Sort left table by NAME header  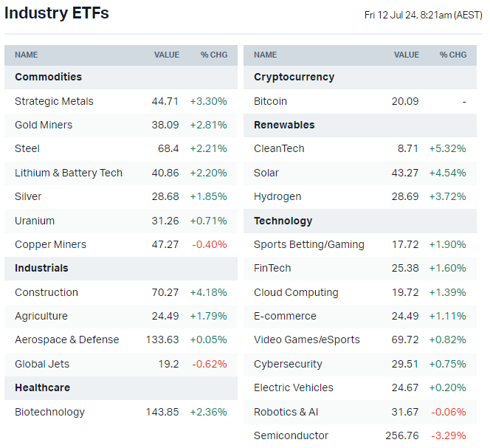[27, 55]
